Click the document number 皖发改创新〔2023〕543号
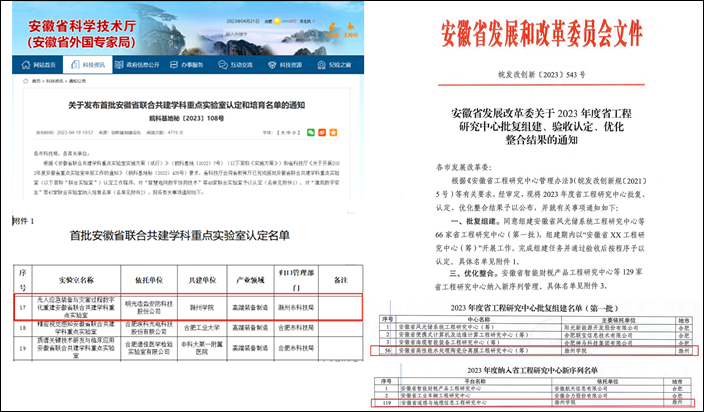 (541, 75)
